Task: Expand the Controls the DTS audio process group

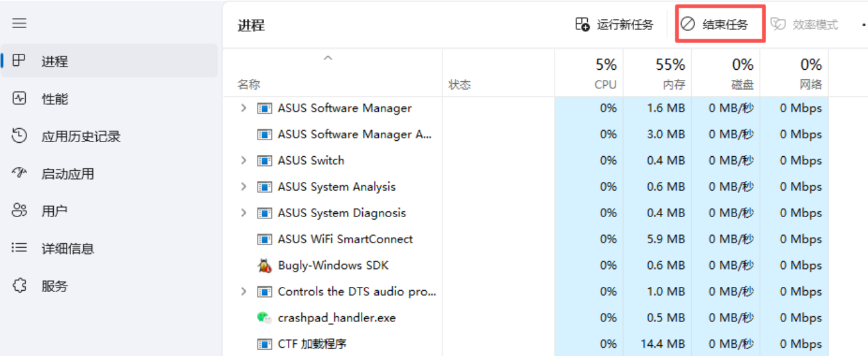Action: [244, 292]
